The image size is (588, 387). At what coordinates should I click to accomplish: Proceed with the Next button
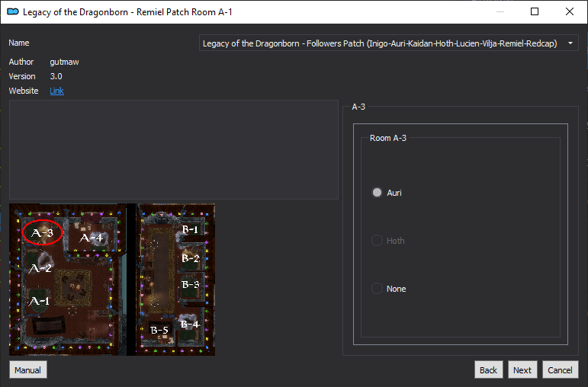tap(522, 370)
